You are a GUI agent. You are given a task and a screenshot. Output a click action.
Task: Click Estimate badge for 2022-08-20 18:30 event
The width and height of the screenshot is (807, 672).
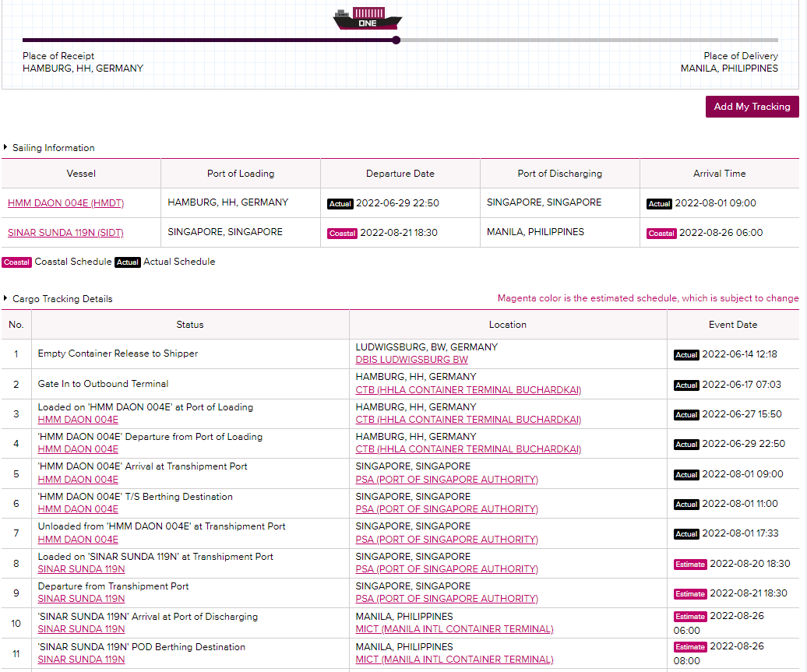pos(690,565)
